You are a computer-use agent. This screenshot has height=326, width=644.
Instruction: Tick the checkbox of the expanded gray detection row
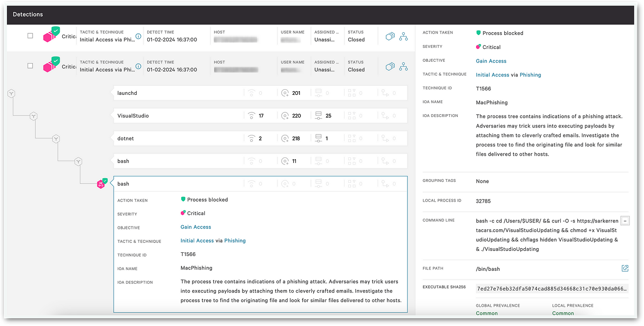(30, 66)
